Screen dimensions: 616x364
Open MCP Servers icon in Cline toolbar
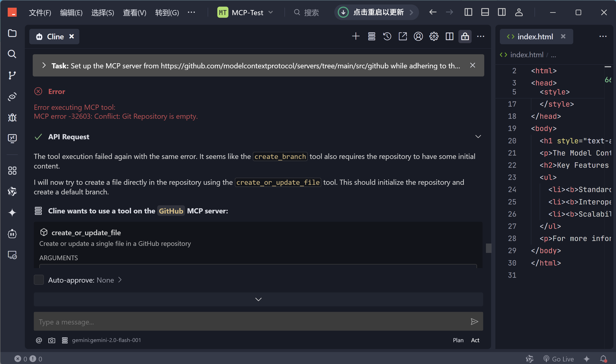click(x=372, y=37)
